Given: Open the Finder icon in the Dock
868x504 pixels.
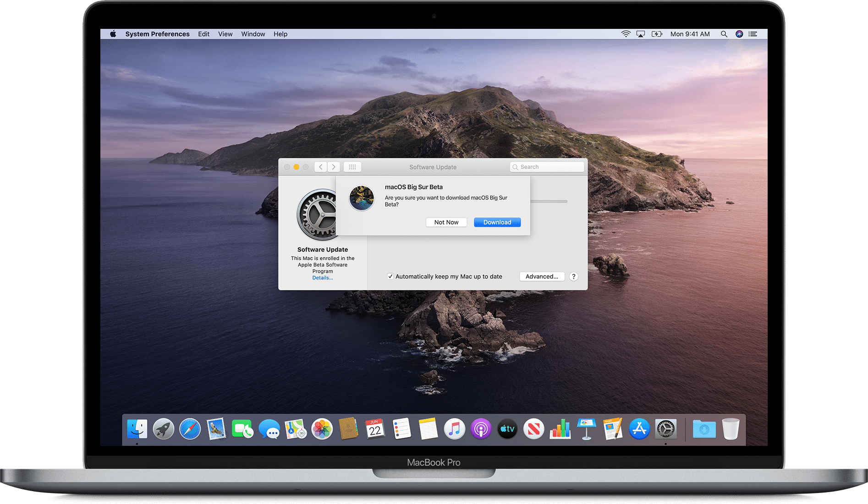Looking at the screenshot, I should 137,429.
